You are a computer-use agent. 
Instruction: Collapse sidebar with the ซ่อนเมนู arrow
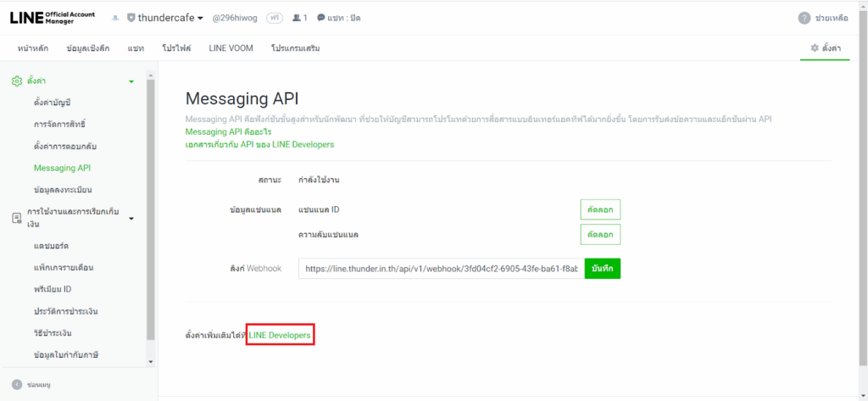pyautogui.click(x=17, y=384)
